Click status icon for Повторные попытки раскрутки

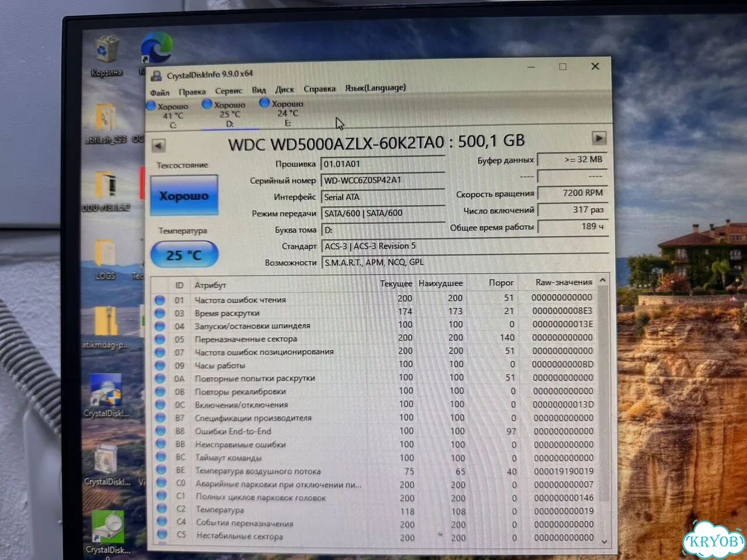160,379
